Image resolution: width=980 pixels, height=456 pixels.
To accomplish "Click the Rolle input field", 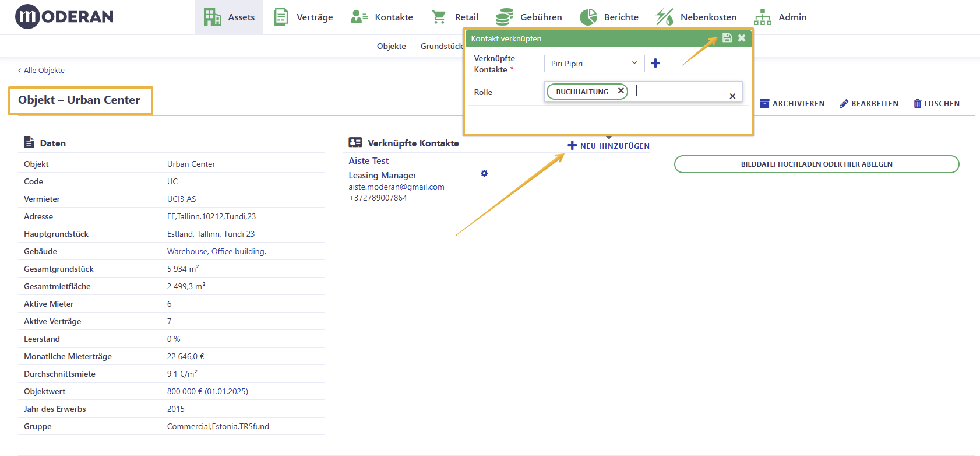I will [679, 92].
